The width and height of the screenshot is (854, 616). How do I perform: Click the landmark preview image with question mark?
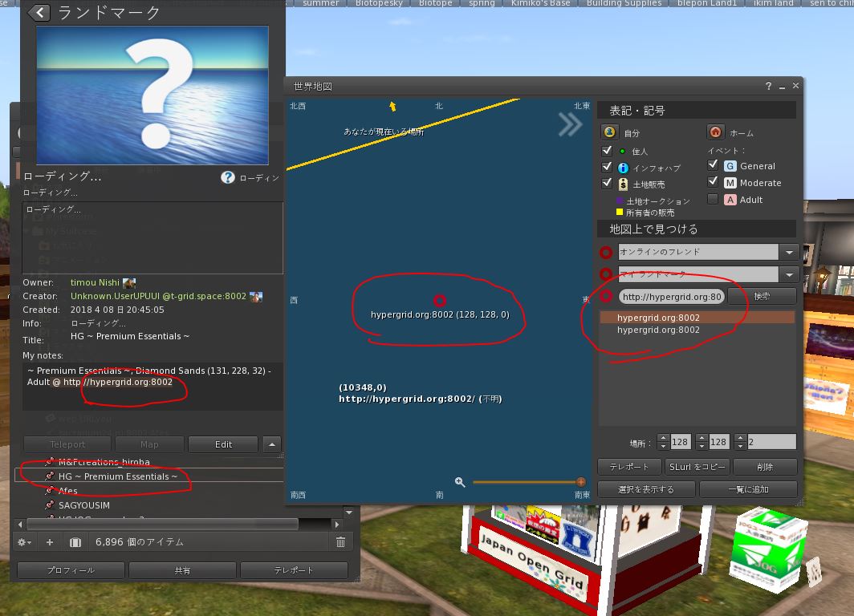[x=152, y=95]
